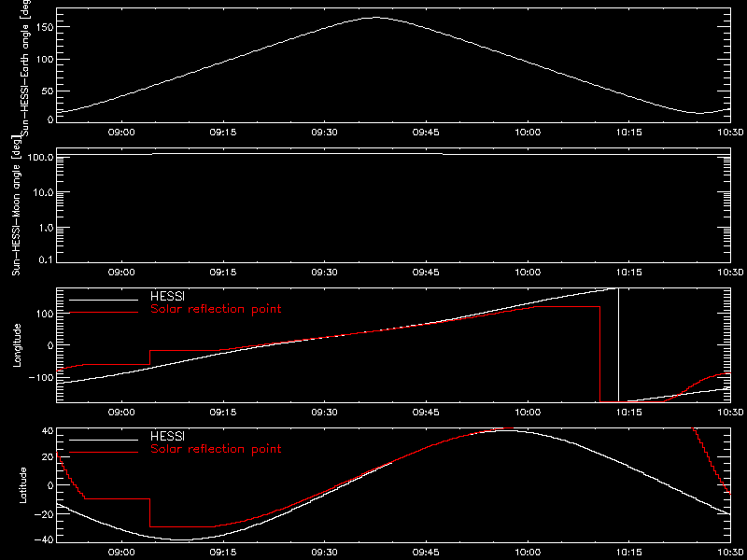Click 10:30 label under Latitude plot
This screenshot has width=747, height=560.
[730, 552]
